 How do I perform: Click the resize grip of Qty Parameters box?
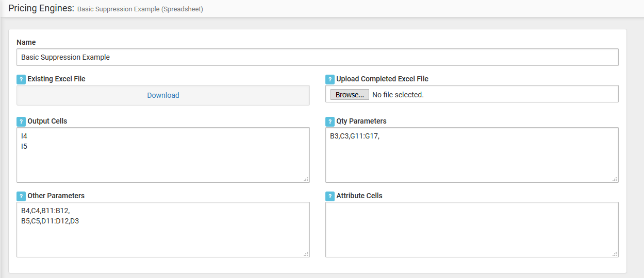point(615,179)
